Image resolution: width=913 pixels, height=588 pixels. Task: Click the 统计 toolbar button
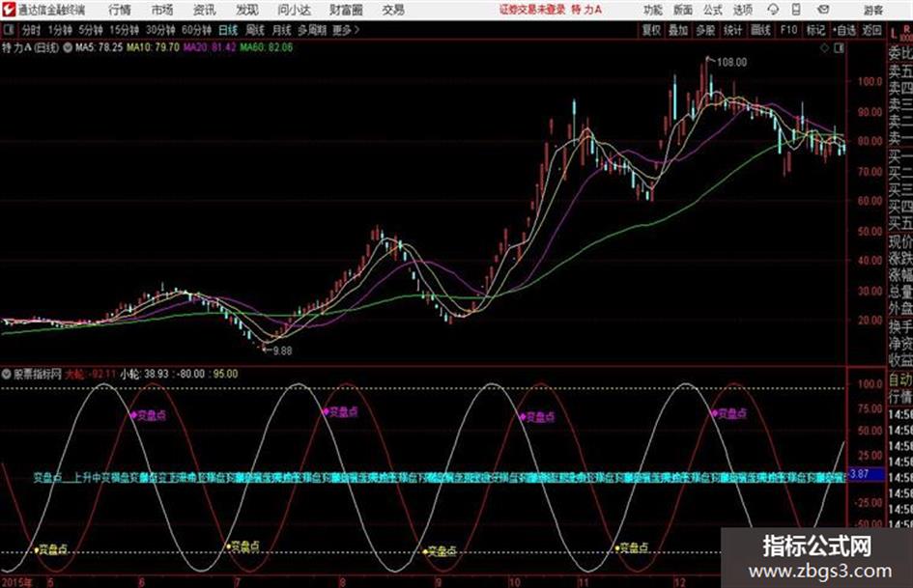pyautogui.click(x=732, y=30)
